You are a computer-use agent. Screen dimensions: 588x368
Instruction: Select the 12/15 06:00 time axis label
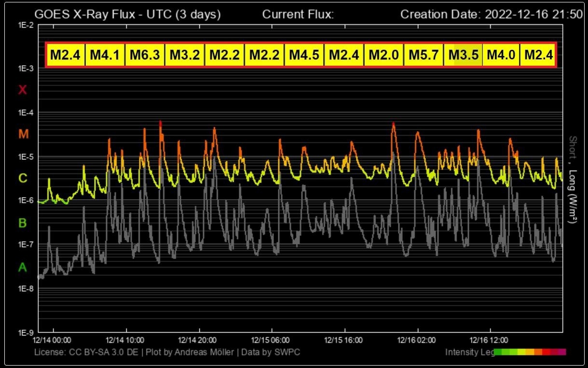pyautogui.click(x=271, y=340)
